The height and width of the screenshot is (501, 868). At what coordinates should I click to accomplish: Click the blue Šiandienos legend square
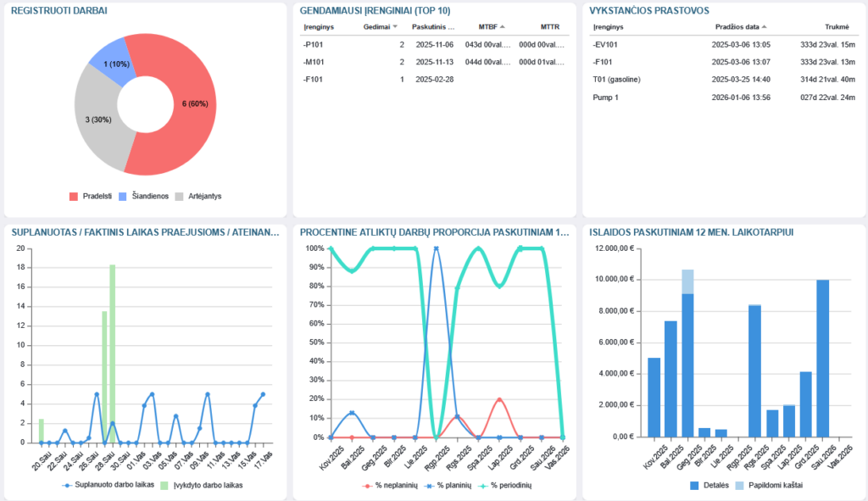pos(124,197)
